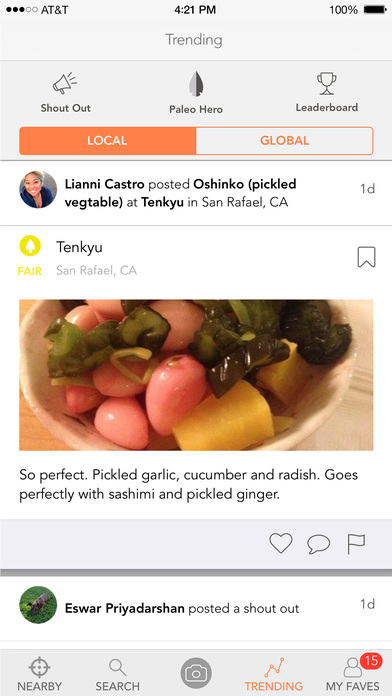This screenshot has height=696, width=392.
Task: Tap the yellow FAIR rating badge
Action: [x=30, y=256]
